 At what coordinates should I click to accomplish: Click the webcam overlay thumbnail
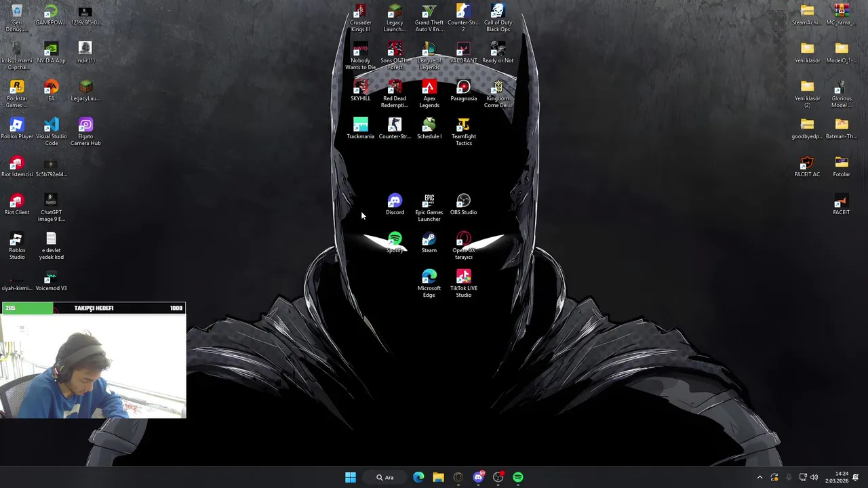(94, 366)
